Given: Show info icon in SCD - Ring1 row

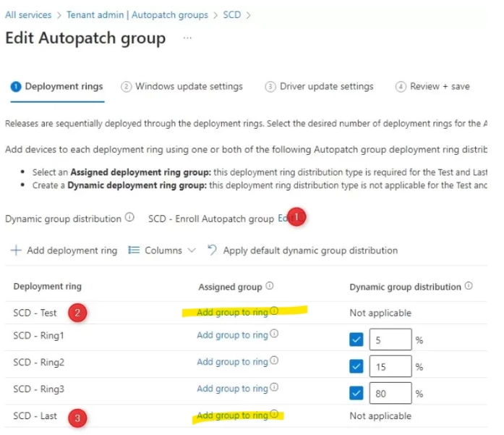Looking at the screenshot, I should [x=274, y=334].
